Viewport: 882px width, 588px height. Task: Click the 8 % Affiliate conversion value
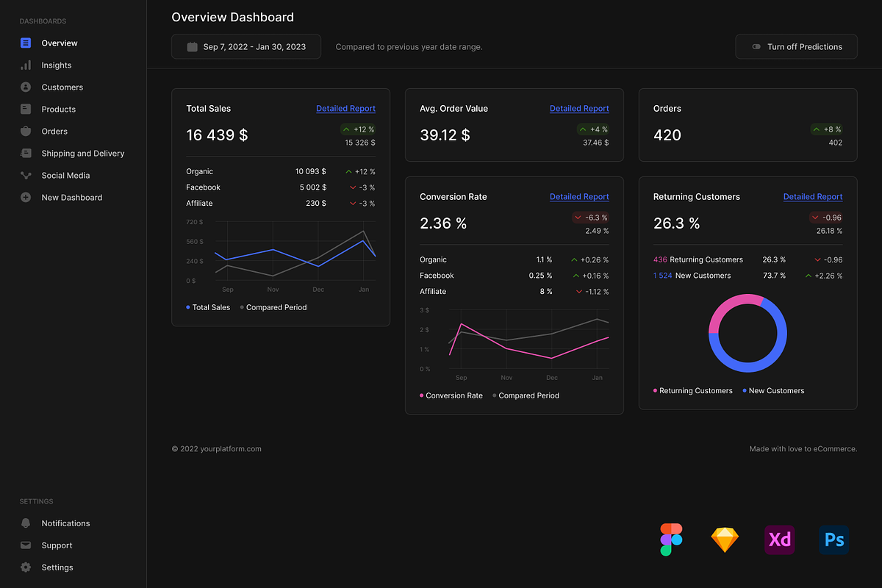coord(545,292)
